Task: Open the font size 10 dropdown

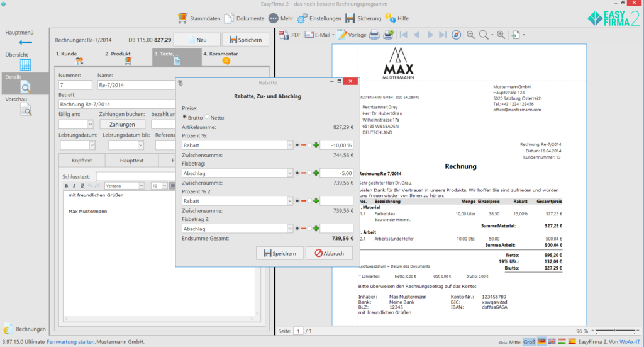Action: tap(164, 186)
